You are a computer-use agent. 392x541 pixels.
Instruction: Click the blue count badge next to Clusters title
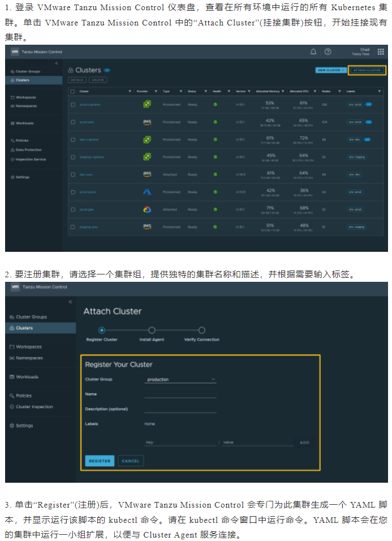(107, 70)
